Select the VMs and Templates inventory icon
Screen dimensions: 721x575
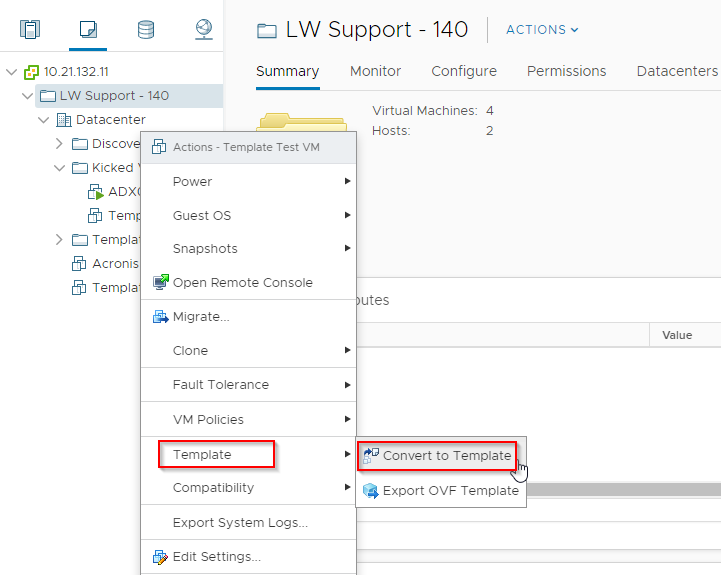[x=89, y=29]
